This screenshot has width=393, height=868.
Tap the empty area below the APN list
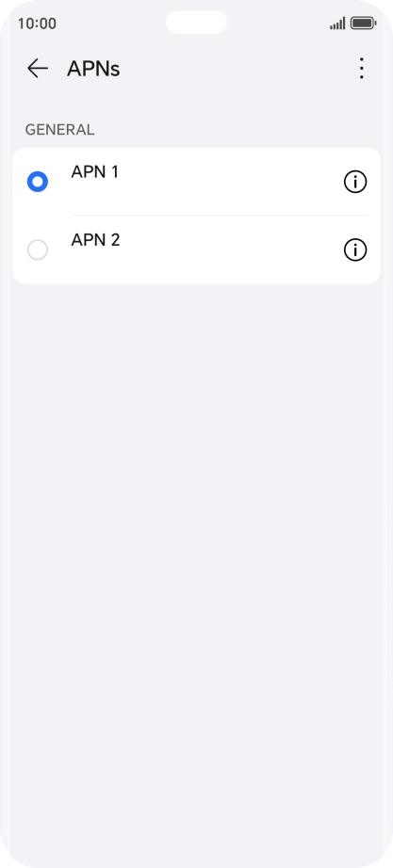coord(196,554)
